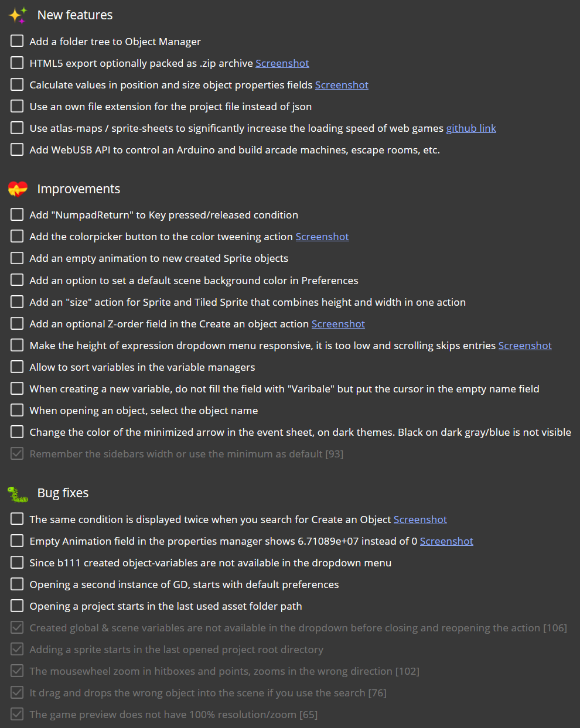
Task: Check the folder tree Object Manager checkbox
Action: click(x=16, y=41)
